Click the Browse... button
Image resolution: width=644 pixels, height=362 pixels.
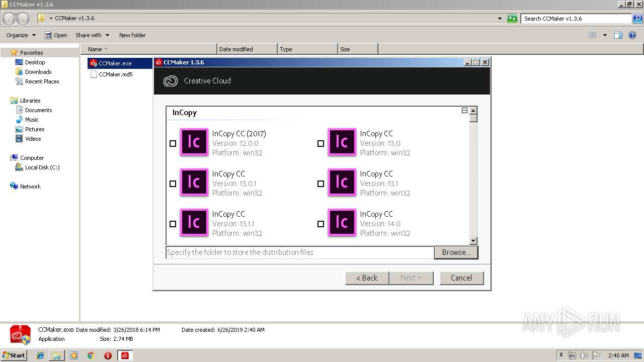point(456,252)
